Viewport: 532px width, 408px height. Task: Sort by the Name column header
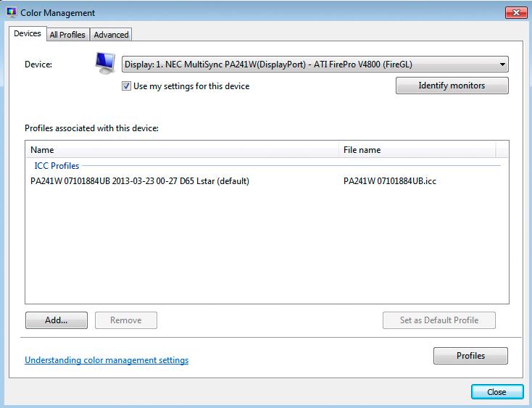(183, 150)
